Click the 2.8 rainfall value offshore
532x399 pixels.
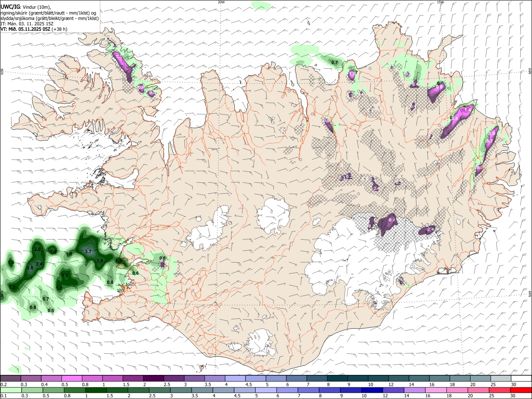click(x=30, y=268)
